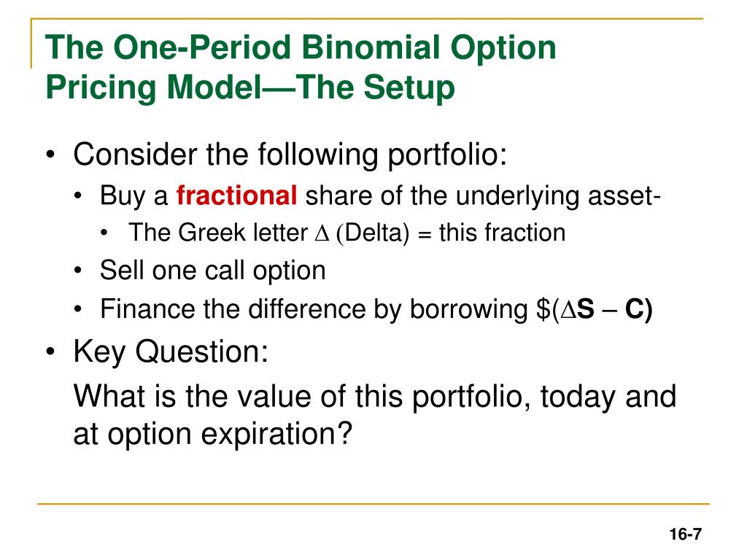Select the 'Consider the following portfolio:' bullet
This screenshot has height=560, width=747.
click(x=290, y=155)
